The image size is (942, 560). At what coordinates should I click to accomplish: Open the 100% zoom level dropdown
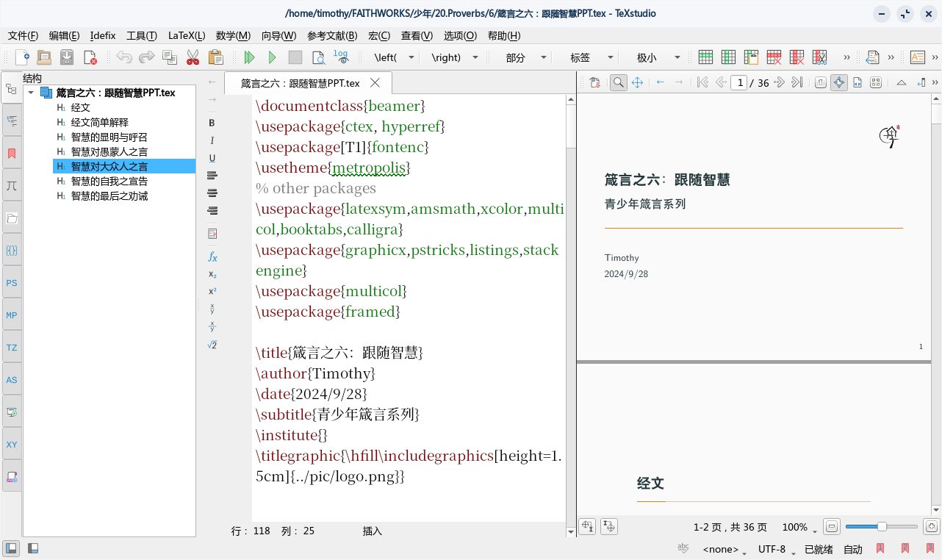pos(799,528)
